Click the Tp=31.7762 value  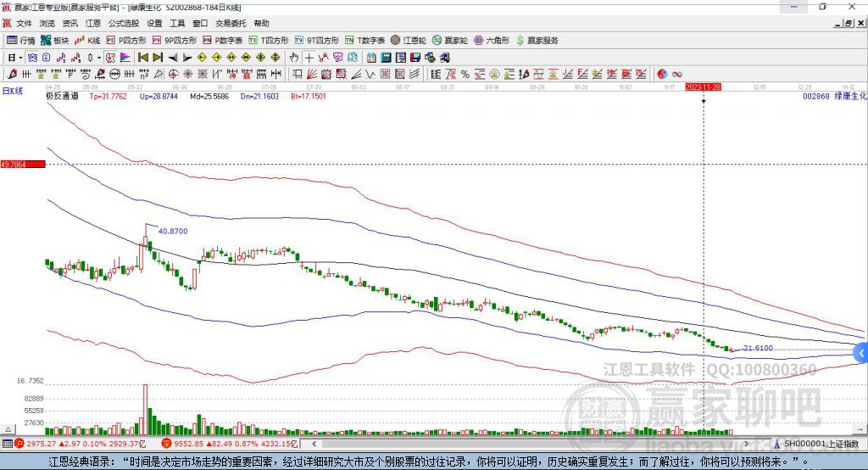coord(108,97)
